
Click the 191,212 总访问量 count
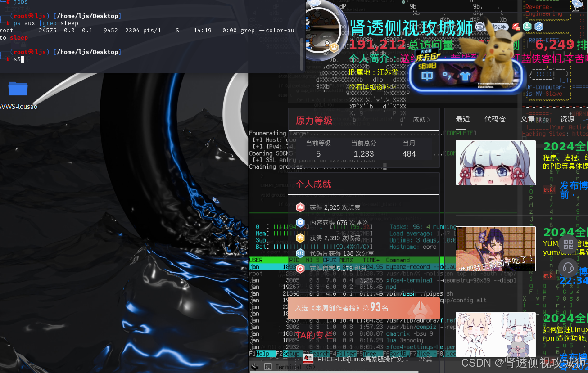point(401,45)
